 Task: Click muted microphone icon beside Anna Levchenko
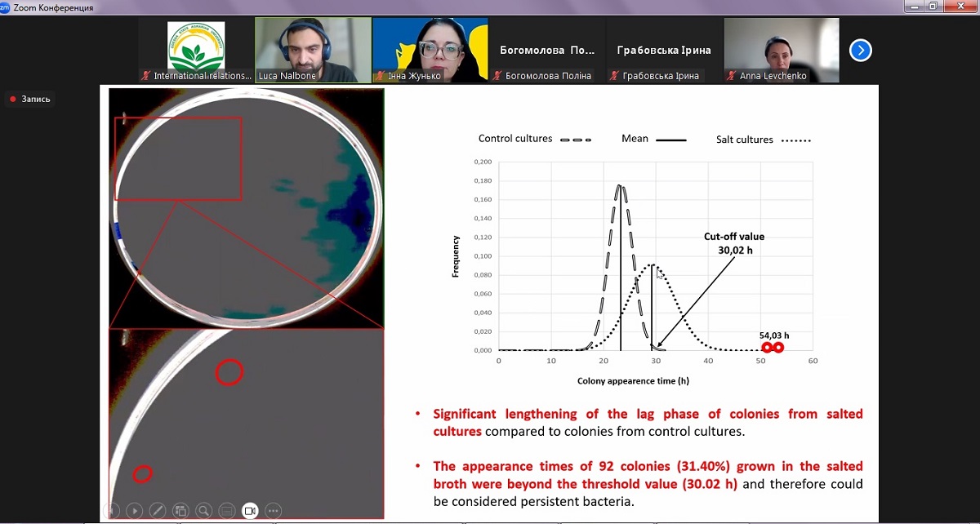coord(732,76)
